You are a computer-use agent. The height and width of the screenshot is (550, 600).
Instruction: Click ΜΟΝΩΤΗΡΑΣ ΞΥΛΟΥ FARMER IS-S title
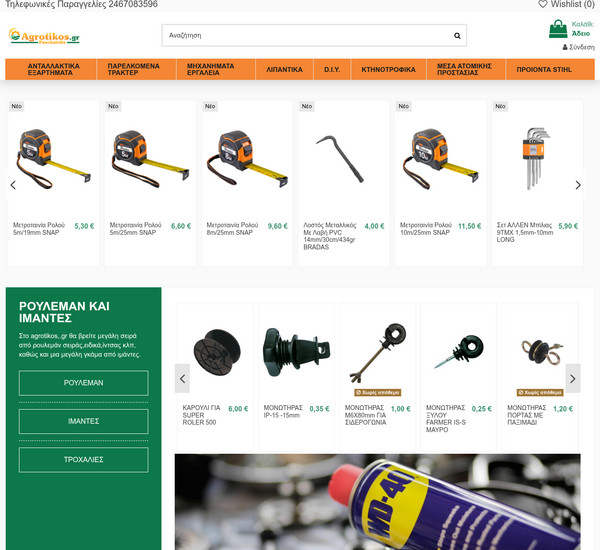[x=446, y=419]
